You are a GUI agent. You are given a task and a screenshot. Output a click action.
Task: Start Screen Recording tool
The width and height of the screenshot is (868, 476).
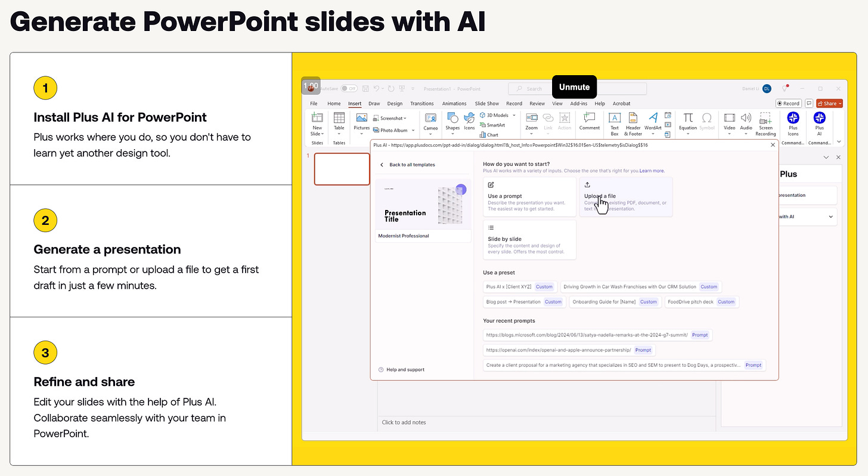click(765, 123)
